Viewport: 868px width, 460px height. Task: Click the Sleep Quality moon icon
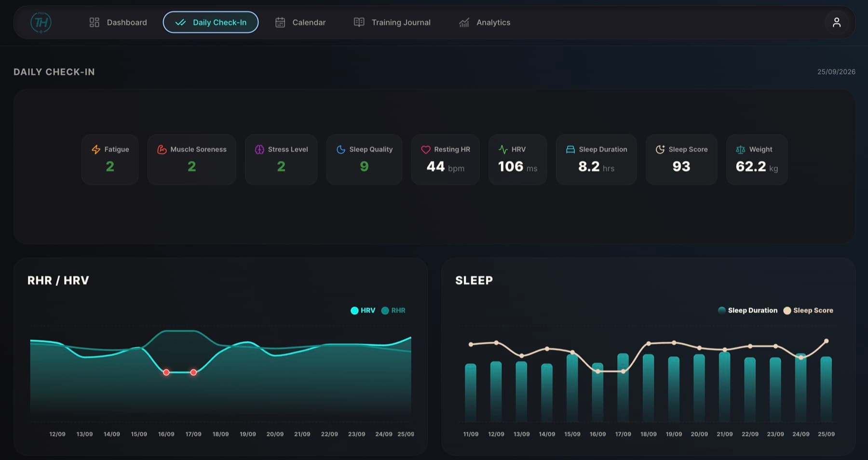(341, 149)
